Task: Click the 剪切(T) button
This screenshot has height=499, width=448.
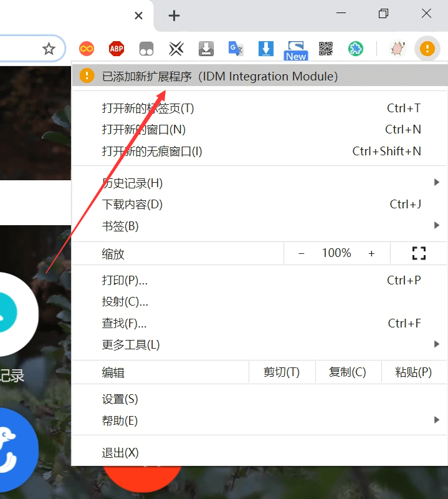Action: (282, 372)
